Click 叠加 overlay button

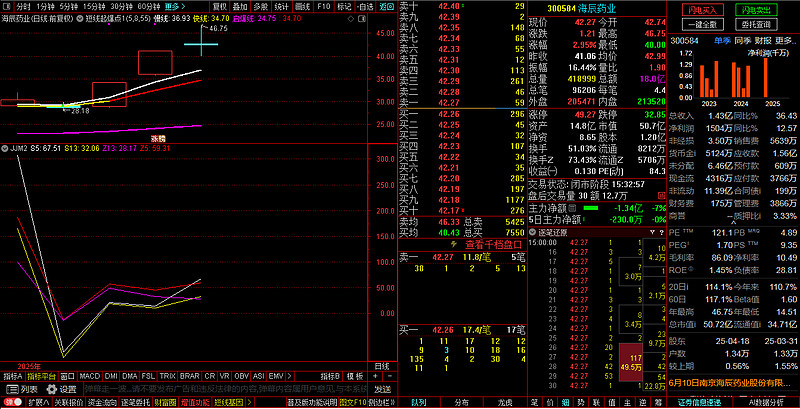(x=240, y=7)
